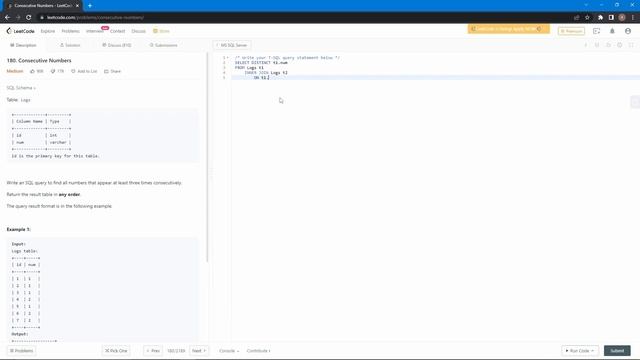
Task: Expand the Console panel
Action: coord(229,351)
